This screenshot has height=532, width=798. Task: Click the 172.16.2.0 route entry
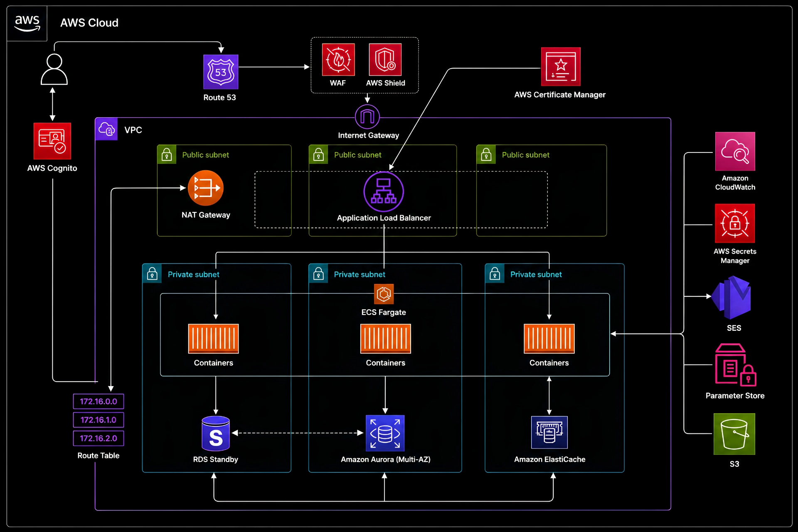(99, 438)
